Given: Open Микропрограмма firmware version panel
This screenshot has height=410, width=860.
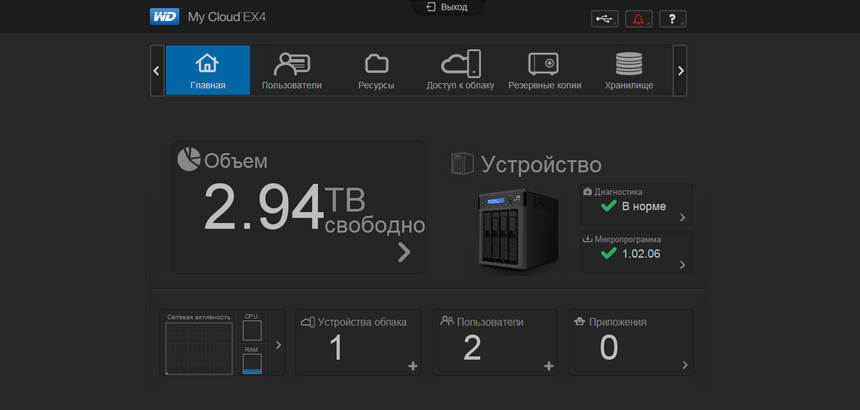Looking at the screenshot, I should pos(636,253).
